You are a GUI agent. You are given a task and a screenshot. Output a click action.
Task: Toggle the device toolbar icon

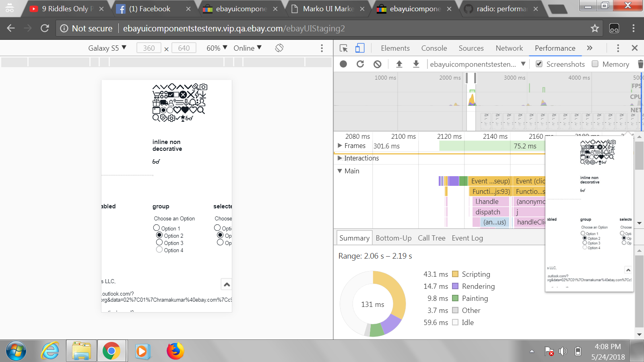tap(360, 48)
